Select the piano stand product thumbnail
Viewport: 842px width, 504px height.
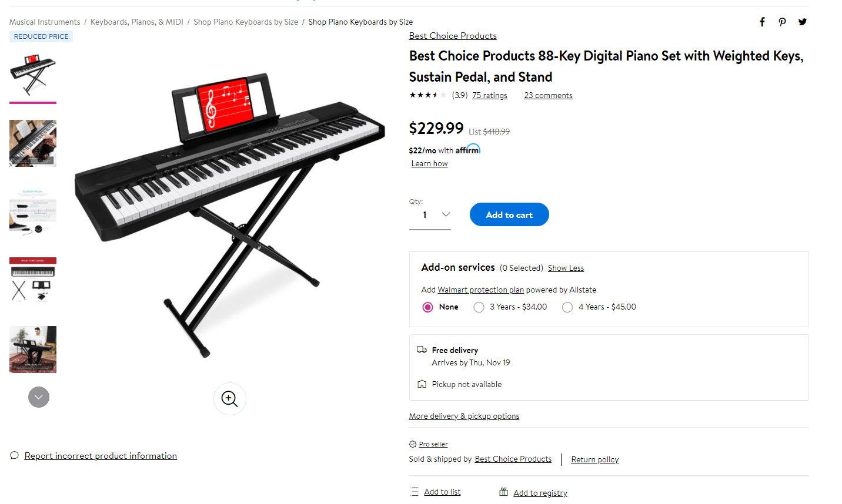coord(32,76)
